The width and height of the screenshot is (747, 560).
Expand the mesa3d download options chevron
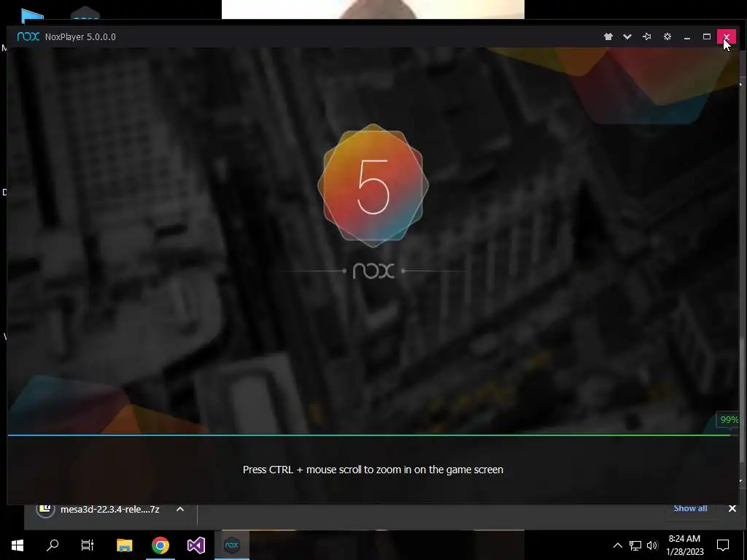coord(180,509)
